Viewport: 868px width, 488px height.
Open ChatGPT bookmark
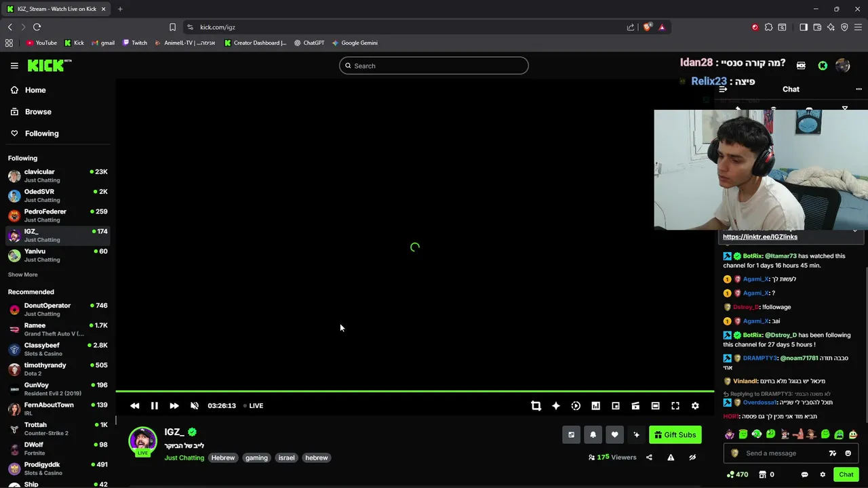(309, 43)
